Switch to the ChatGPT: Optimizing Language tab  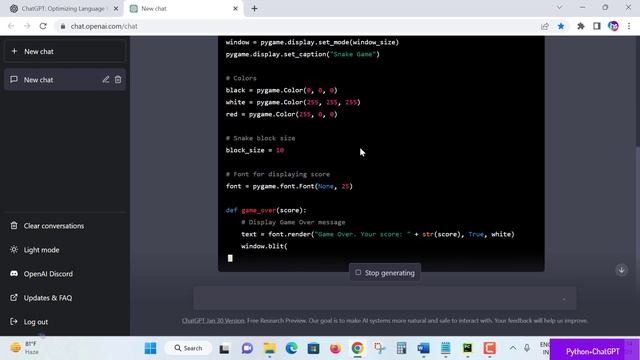coord(61,9)
